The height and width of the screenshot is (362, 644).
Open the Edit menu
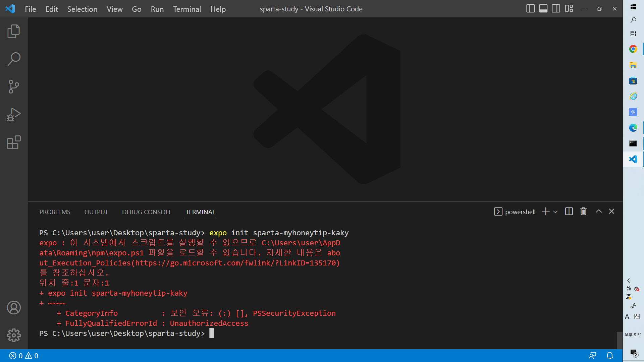52,9
